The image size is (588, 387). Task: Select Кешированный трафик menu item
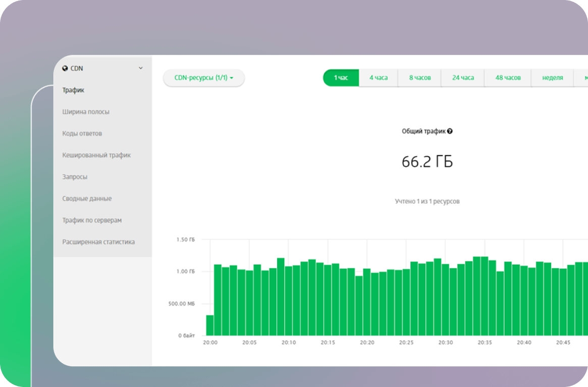tap(96, 156)
